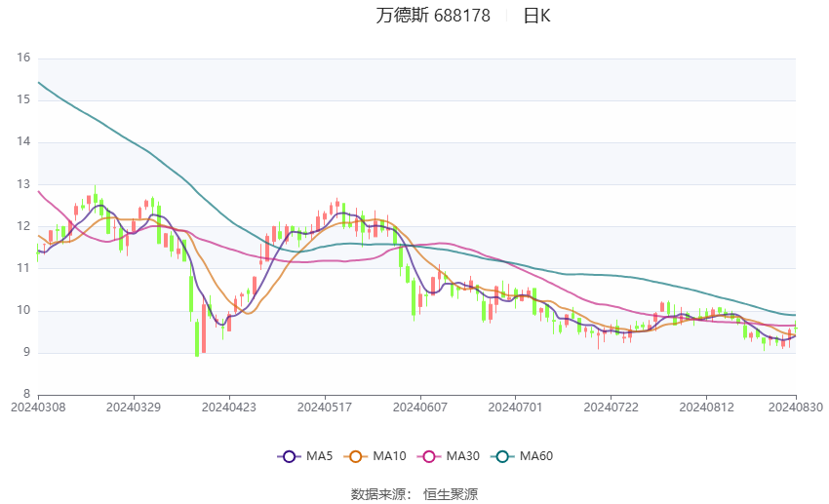Screen dimensions: 829x504
Task: Click the 20240830 end date label
Action: point(795,405)
